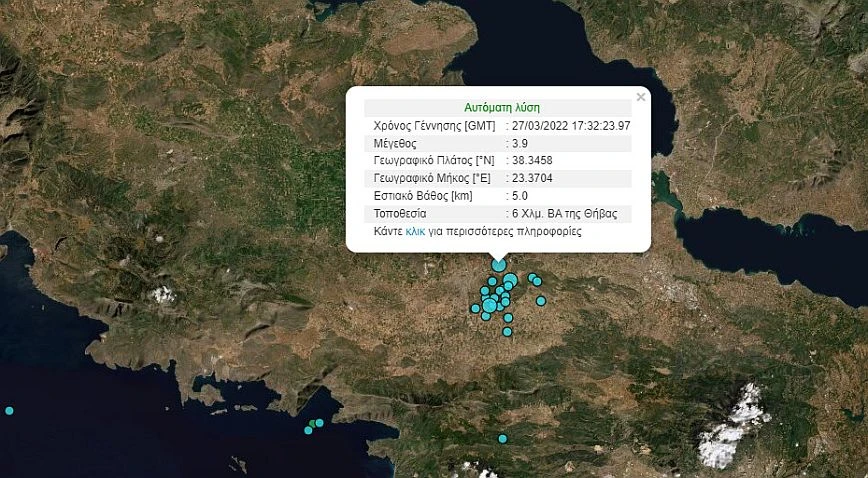Close the earthquake info popup

point(641,97)
